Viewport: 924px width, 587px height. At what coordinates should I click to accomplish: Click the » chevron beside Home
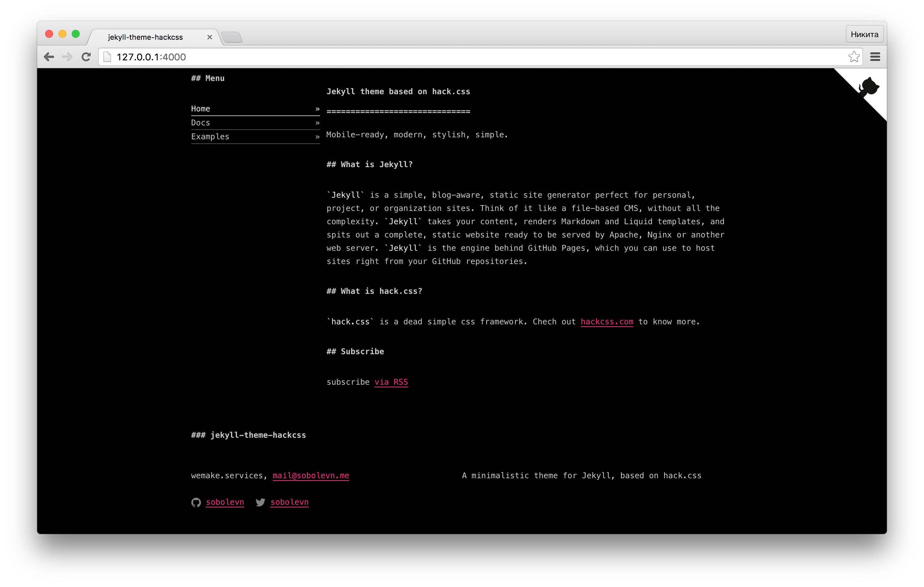point(317,109)
